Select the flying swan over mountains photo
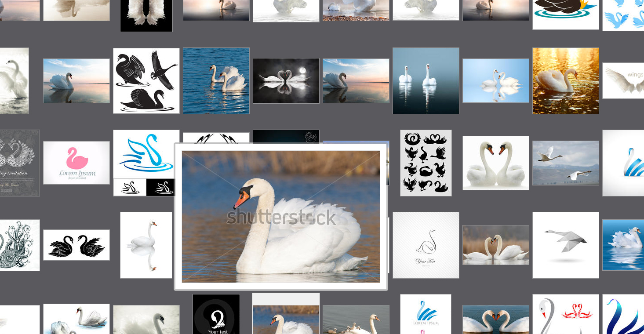This screenshot has width=644, height=334. point(566,163)
